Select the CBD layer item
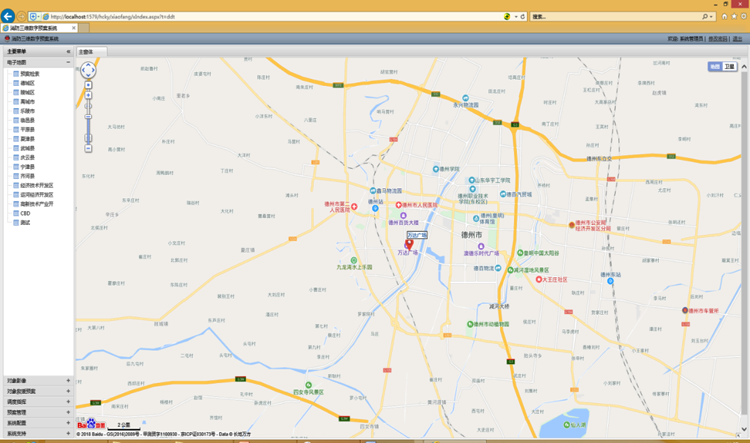 click(x=25, y=213)
